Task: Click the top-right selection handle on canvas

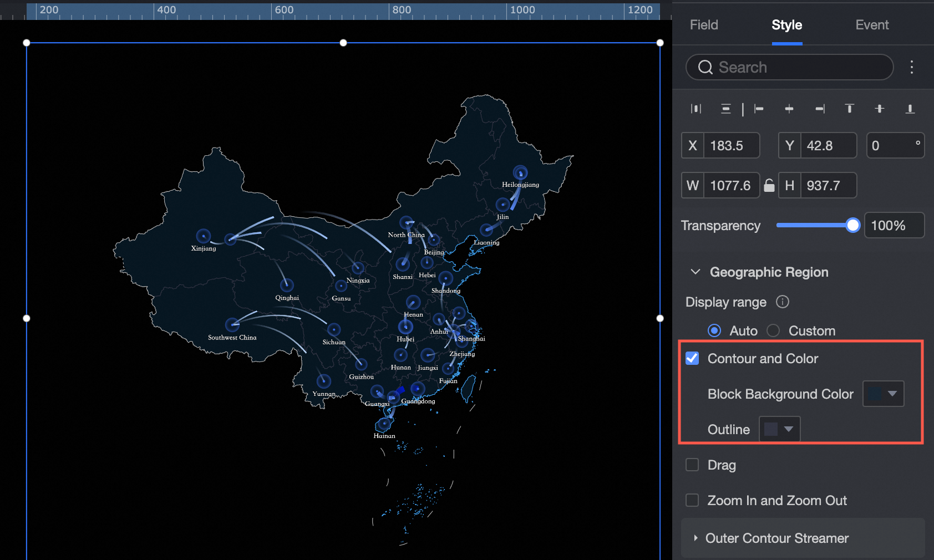Action: tap(660, 43)
